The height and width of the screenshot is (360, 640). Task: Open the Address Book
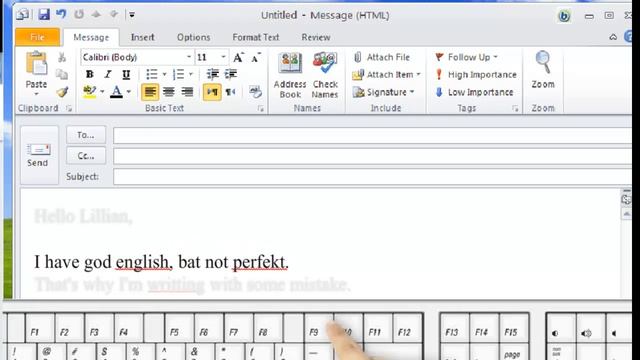pos(290,75)
